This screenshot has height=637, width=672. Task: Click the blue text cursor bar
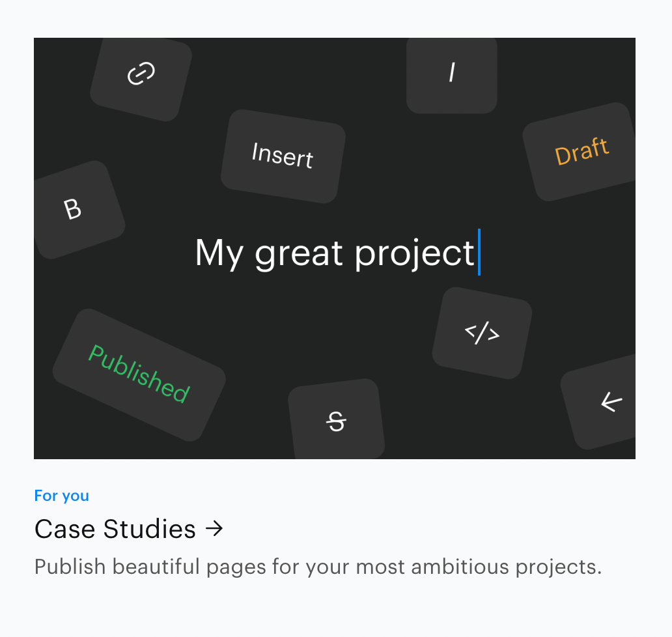coord(479,252)
